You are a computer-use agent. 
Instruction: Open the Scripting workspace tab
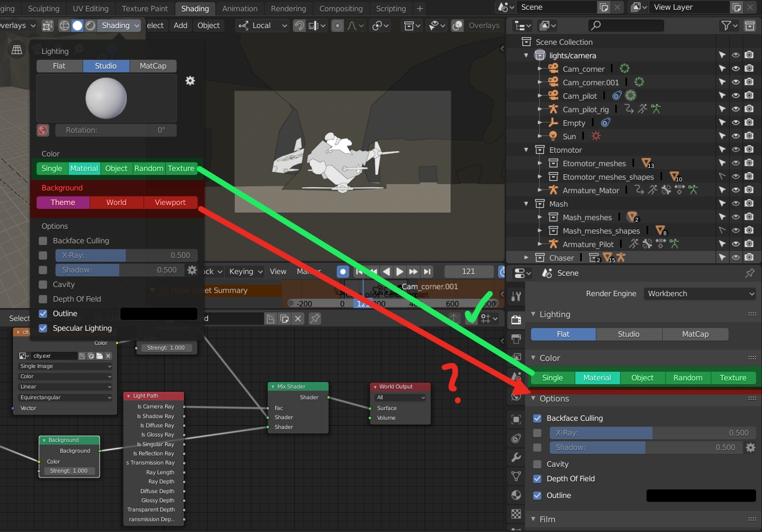(x=391, y=9)
